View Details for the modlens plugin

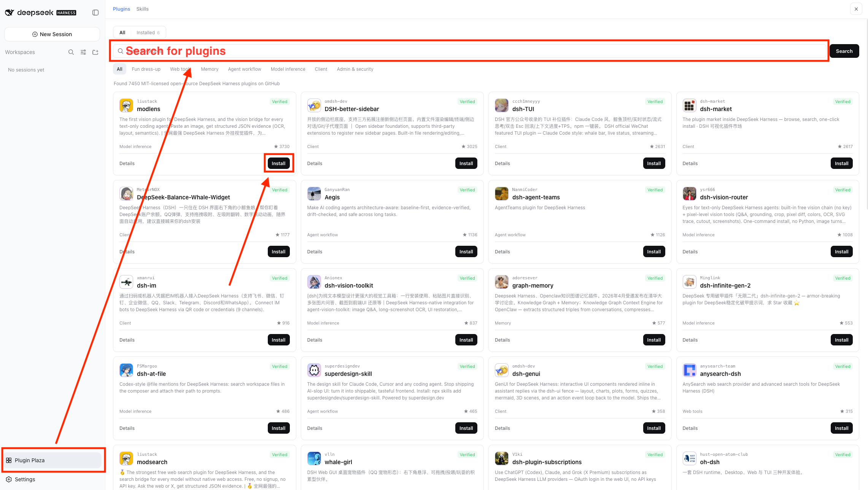(127, 164)
